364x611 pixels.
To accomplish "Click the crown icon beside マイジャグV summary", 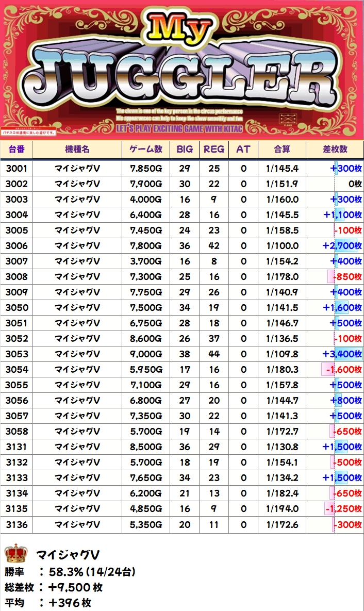I will (x=16, y=553).
